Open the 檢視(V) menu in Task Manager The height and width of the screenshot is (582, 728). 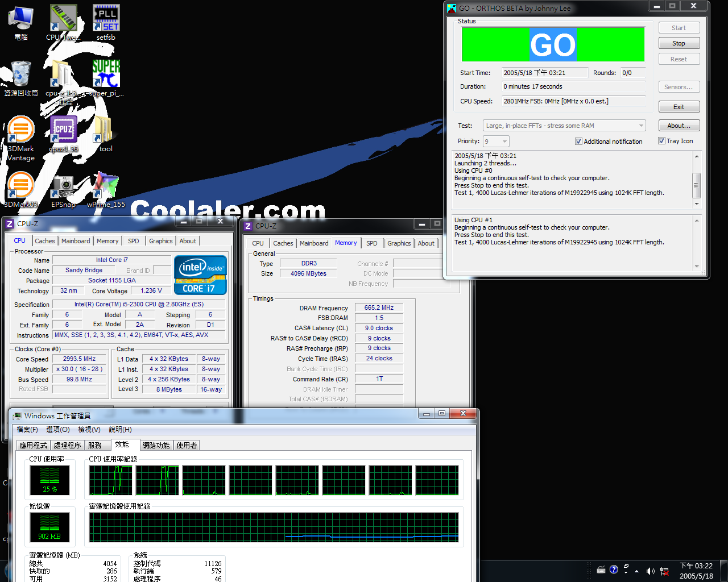pos(89,430)
